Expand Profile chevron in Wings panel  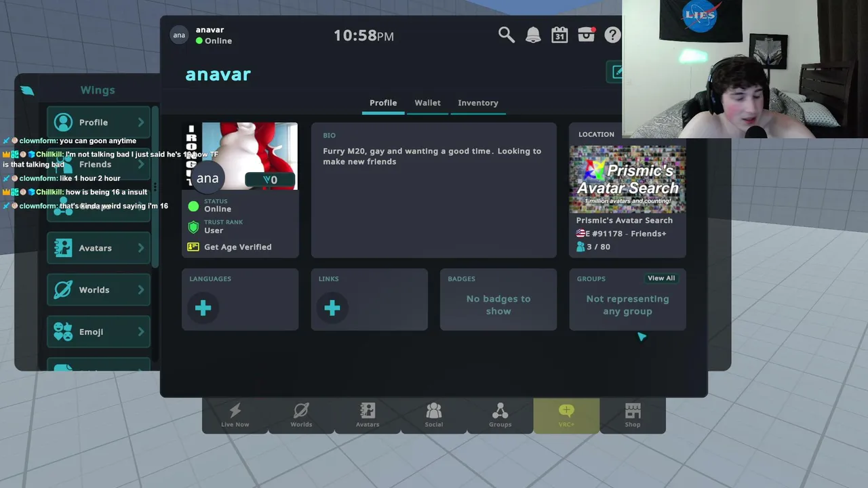pos(141,122)
